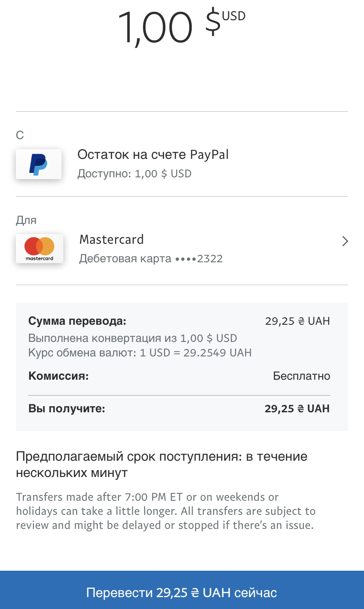Select 'Остаток на счете PayPal' source
The image size is (364, 609).
[153, 154]
